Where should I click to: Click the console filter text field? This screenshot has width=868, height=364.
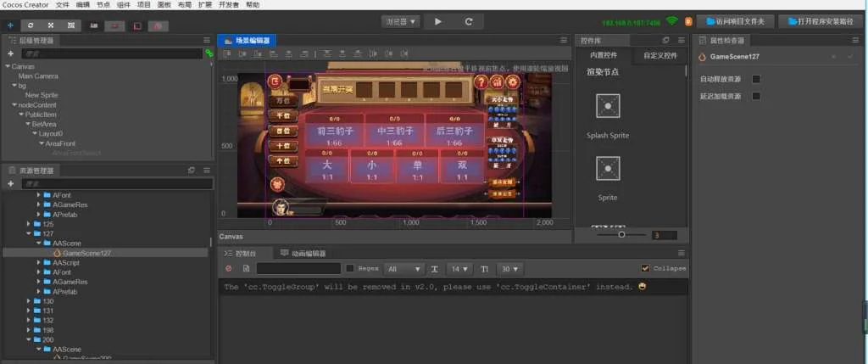click(x=298, y=269)
